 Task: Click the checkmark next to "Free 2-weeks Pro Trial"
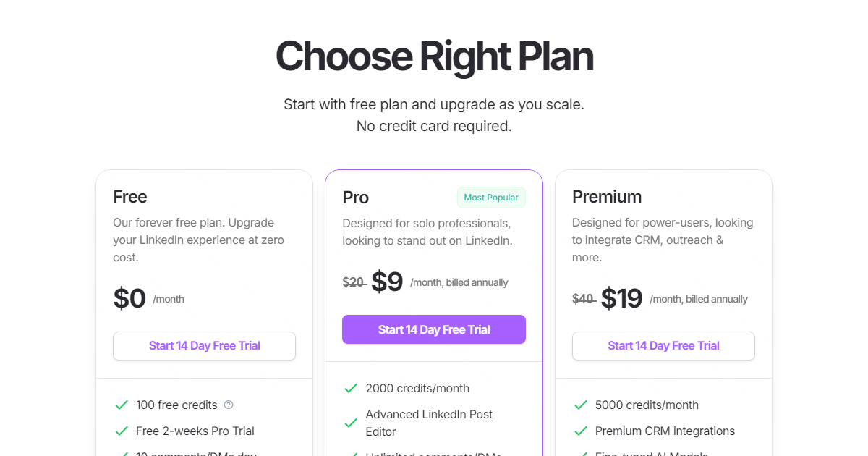(121, 431)
